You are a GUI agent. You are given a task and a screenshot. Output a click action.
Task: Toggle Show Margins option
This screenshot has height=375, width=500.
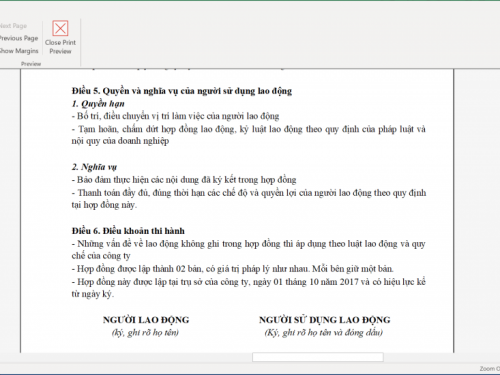(x=19, y=51)
